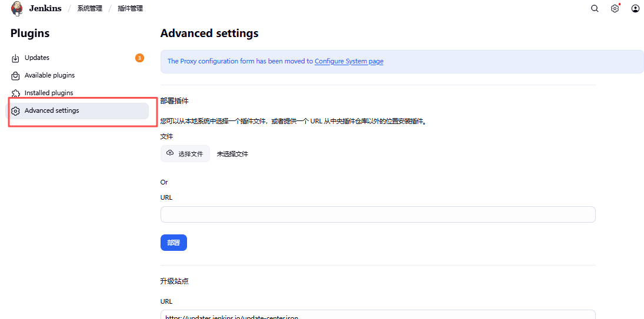
Task: Click the 部署插件 section heading
Action: coord(175,101)
